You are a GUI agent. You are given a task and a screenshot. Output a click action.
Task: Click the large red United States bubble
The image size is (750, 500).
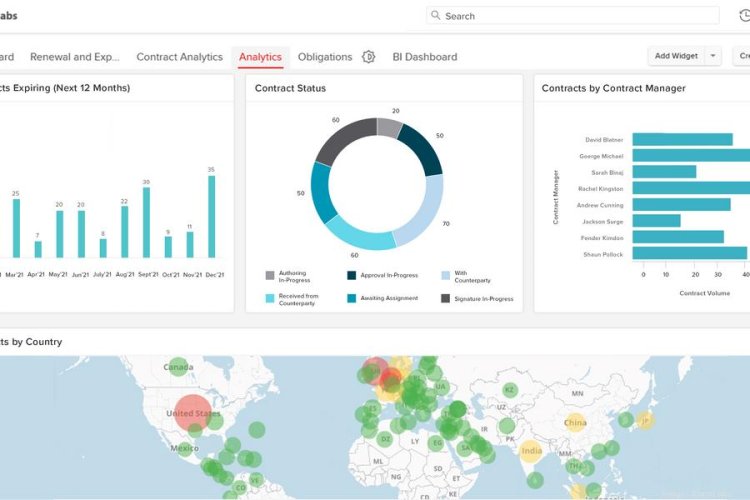click(193, 413)
